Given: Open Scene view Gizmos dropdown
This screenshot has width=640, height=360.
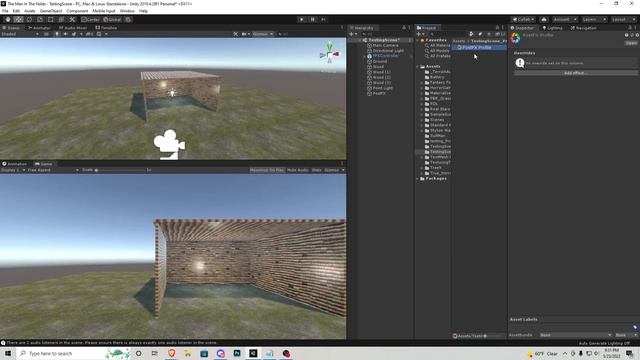Looking at the screenshot, I should pos(263,34).
